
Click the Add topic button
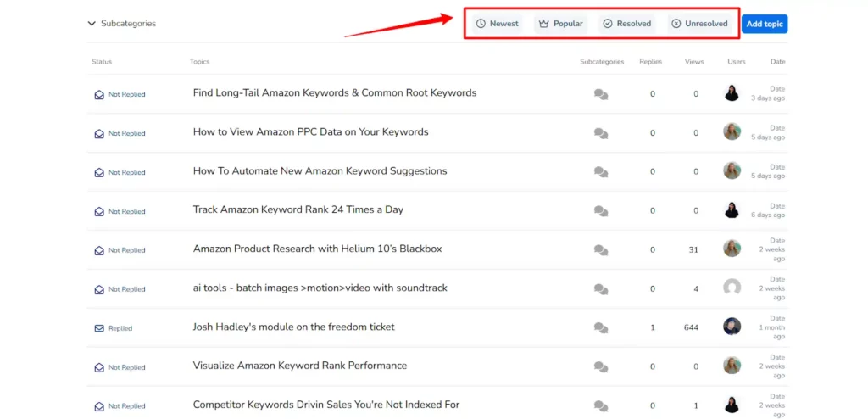765,24
